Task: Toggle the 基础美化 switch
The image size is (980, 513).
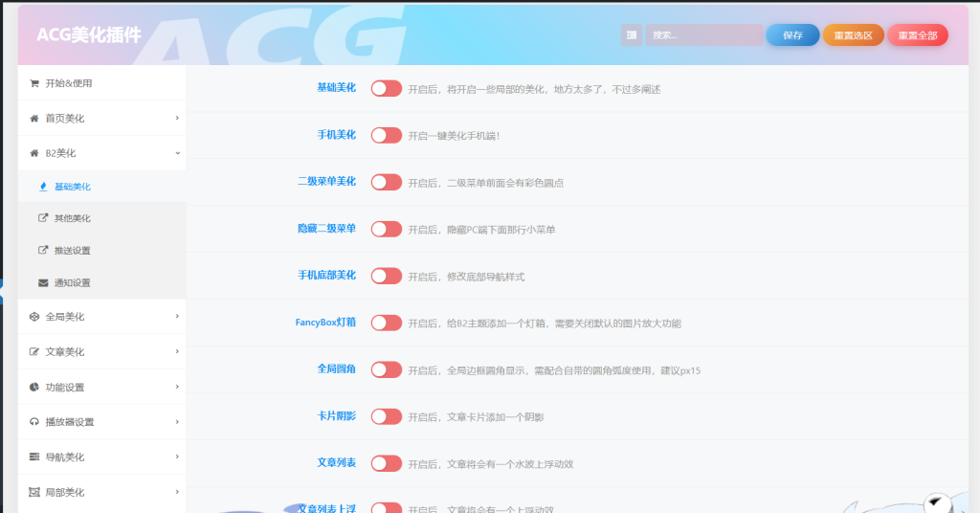Action: [387, 88]
